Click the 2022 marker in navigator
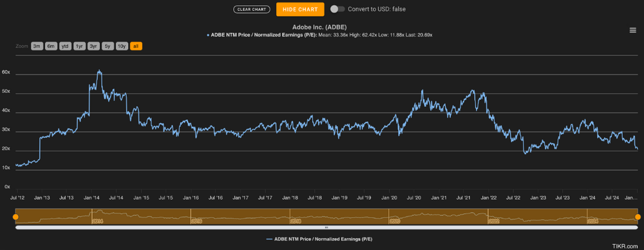Screen dimensions: 644x250 tap(494, 221)
